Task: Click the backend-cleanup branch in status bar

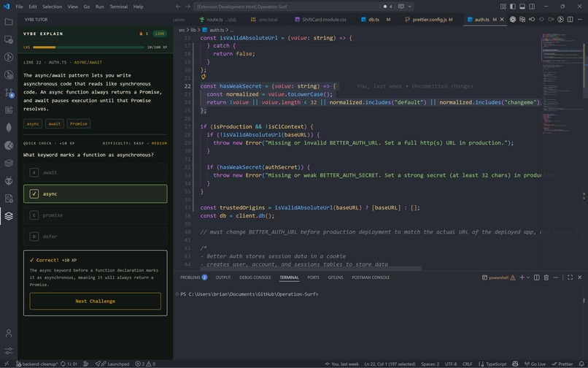Action: [x=36, y=364]
